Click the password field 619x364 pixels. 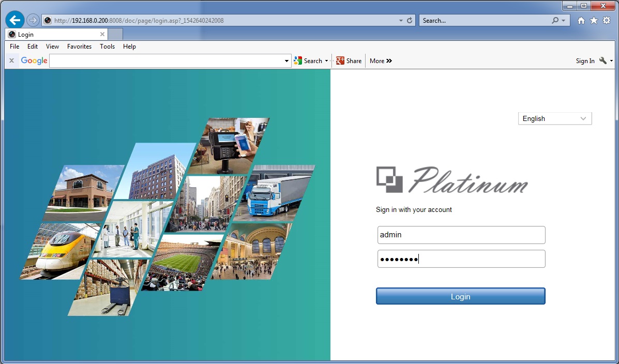click(x=461, y=259)
